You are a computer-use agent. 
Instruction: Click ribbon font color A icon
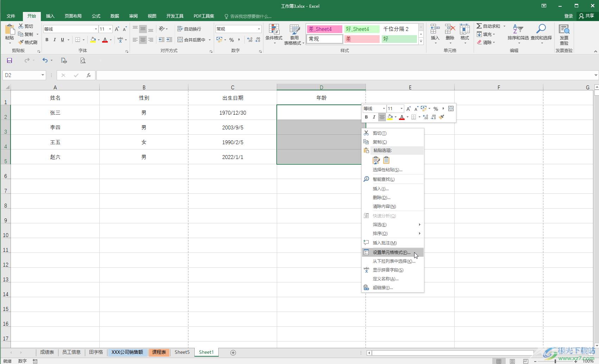105,40
